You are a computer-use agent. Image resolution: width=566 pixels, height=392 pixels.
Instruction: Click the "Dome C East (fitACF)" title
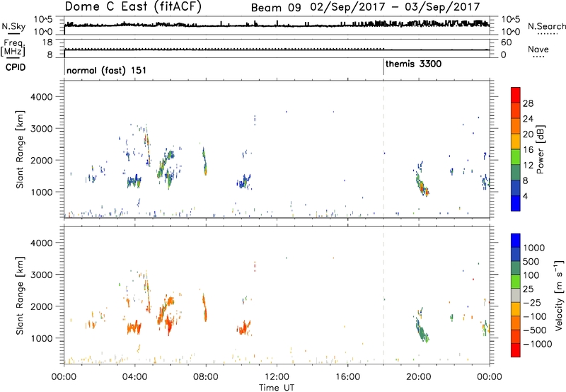pos(133,6)
